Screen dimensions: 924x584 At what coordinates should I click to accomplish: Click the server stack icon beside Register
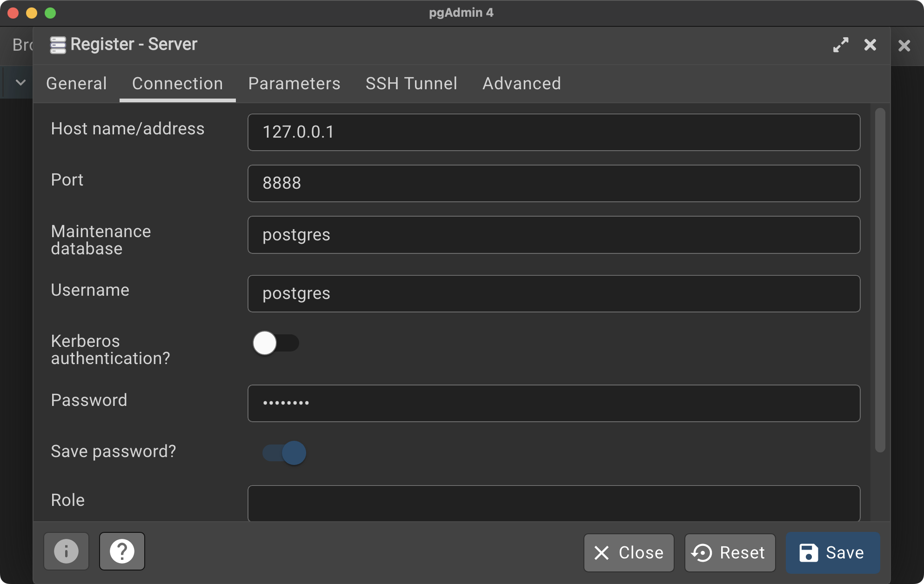tap(58, 45)
